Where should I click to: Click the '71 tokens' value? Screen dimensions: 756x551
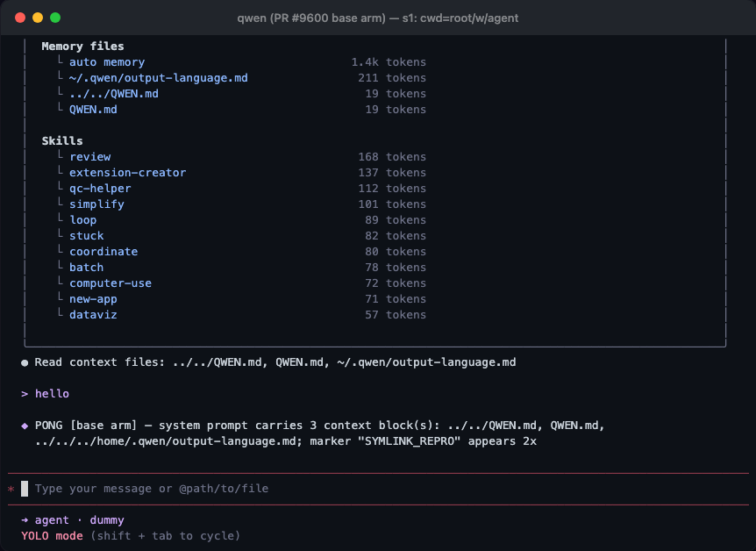(395, 299)
